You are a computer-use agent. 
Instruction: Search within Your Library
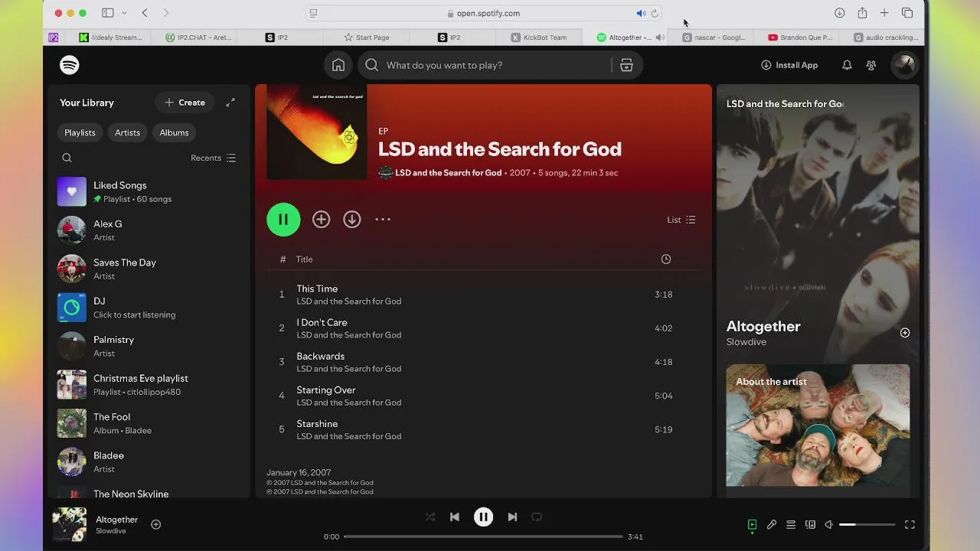pos(67,158)
